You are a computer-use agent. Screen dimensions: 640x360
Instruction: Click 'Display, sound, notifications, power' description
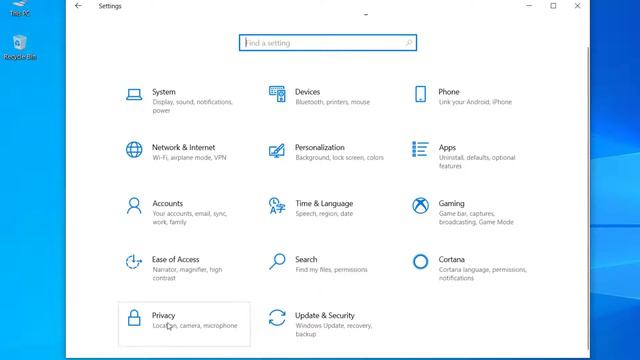click(x=192, y=106)
